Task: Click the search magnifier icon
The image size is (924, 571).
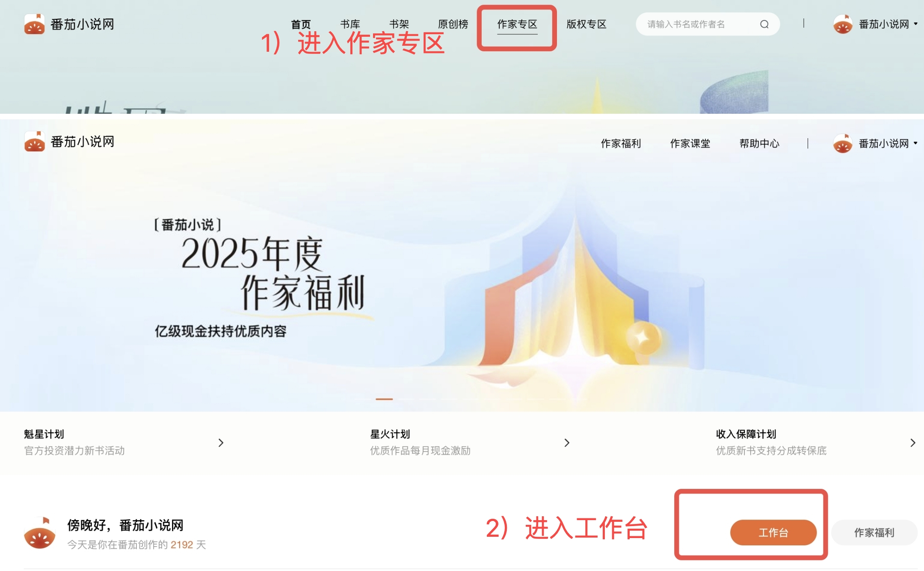Action: click(764, 24)
